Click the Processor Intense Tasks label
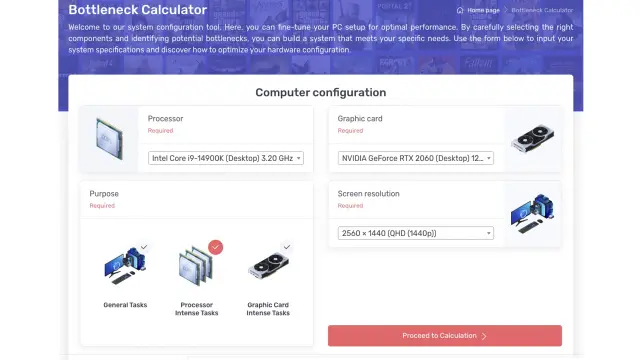Viewport: 640px width, 360px height. click(196, 309)
